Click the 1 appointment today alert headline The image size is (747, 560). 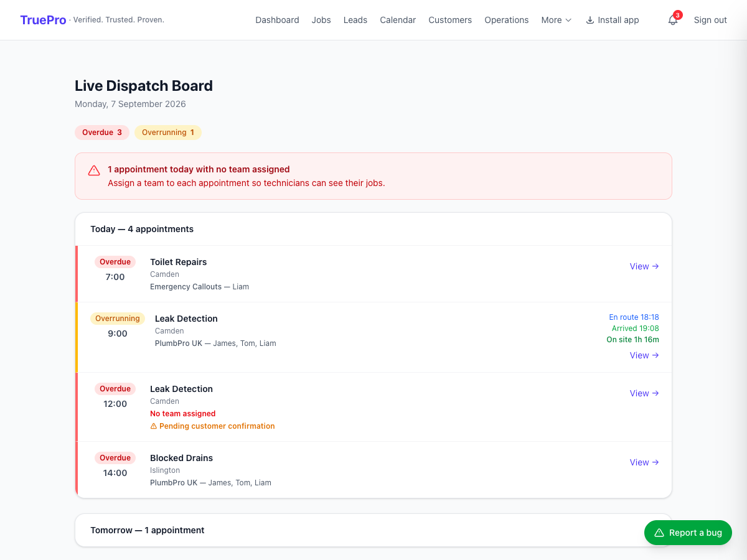click(x=199, y=169)
